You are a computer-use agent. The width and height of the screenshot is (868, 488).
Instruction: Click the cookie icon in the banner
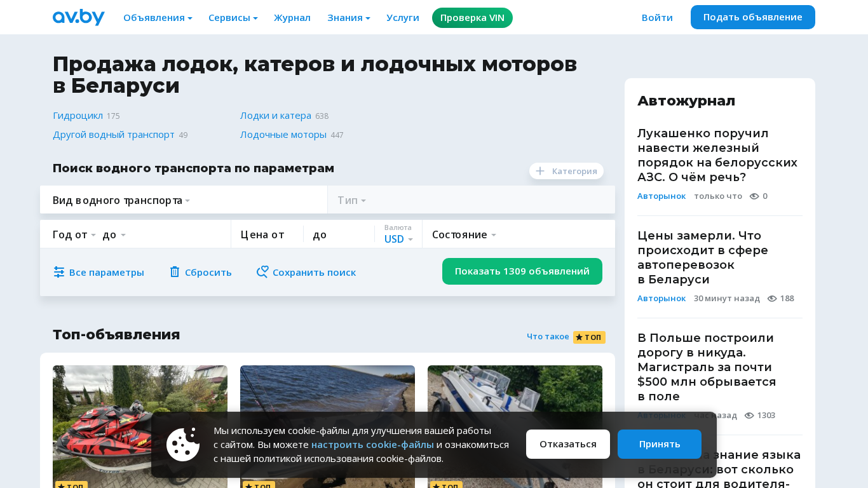pyautogui.click(x=183, y=445)
